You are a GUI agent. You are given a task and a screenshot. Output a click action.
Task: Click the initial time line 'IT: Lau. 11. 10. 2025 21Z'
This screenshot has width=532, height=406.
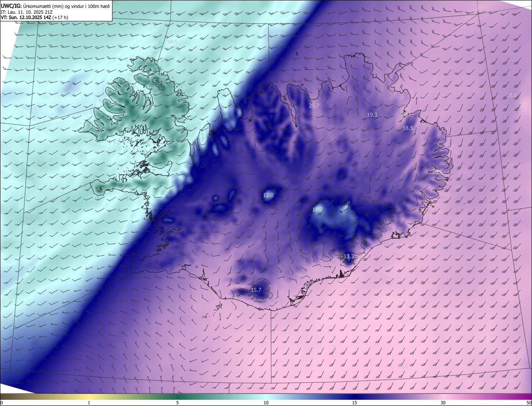coord(27,12)
